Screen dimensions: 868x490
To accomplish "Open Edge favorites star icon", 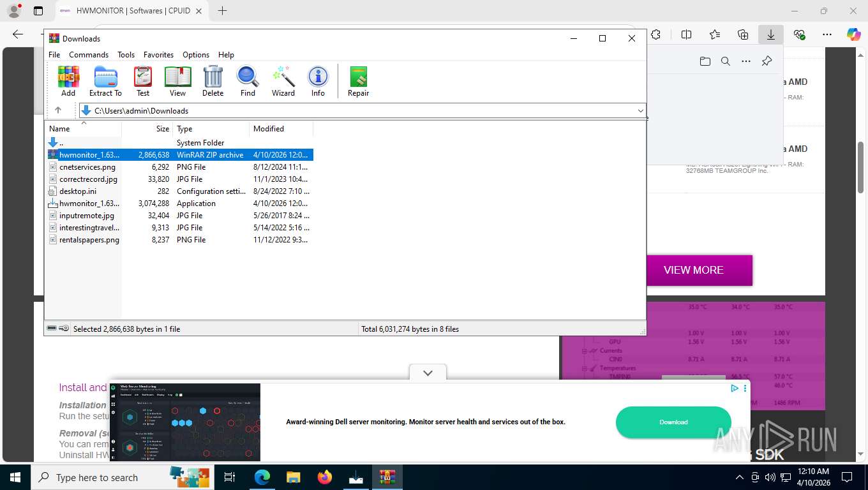I will coord(715,34).
